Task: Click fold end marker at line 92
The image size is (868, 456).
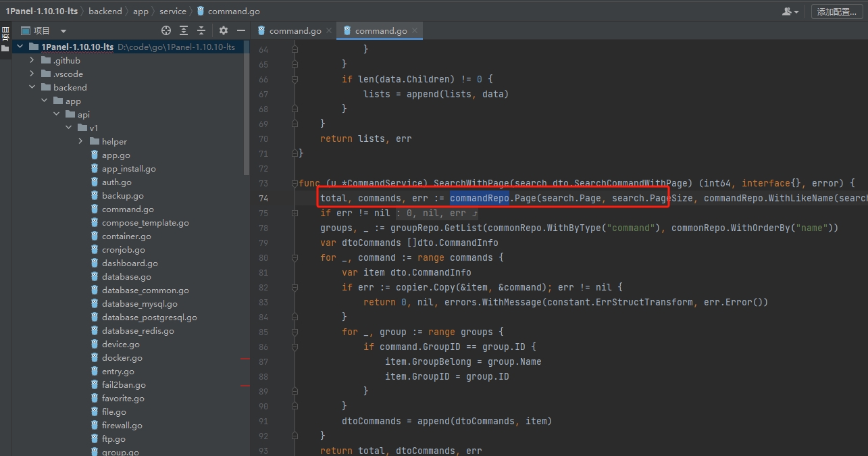Action: point(295,436)
